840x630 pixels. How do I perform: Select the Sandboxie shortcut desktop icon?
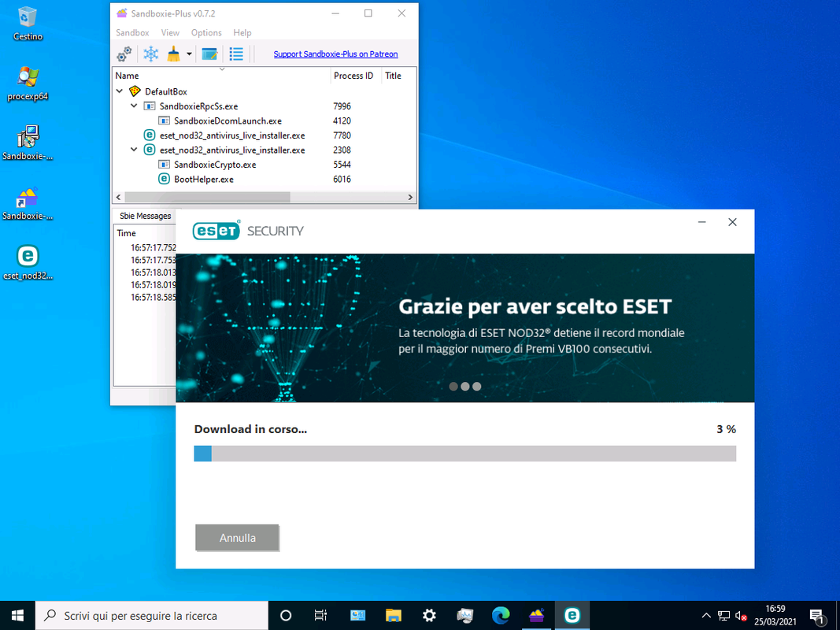click(x=28, y=203)
